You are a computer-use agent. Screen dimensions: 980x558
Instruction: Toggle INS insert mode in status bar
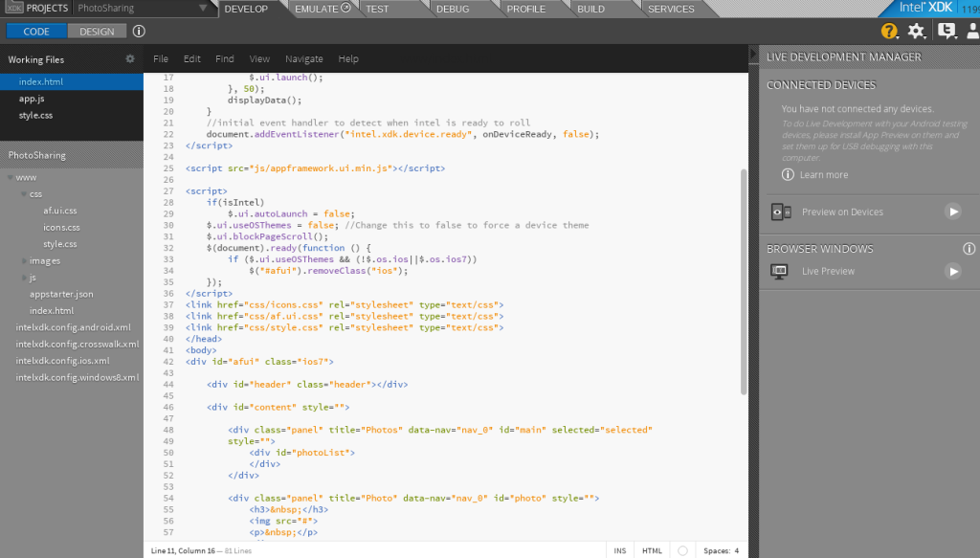point(620,550)
